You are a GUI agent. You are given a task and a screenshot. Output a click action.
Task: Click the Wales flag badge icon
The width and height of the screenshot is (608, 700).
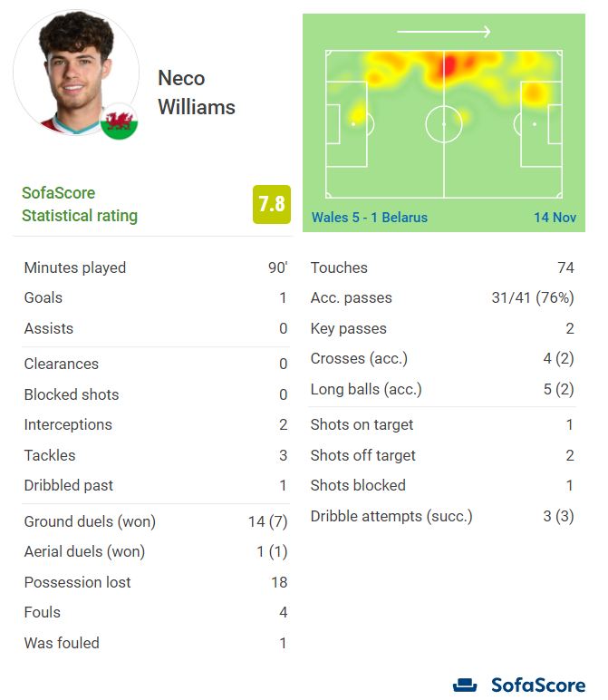(119, 121)
